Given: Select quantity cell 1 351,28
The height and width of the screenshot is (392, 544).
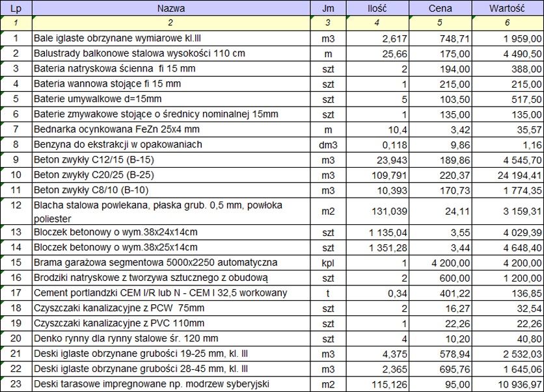Looking at the screenshot, I should 377,248.
